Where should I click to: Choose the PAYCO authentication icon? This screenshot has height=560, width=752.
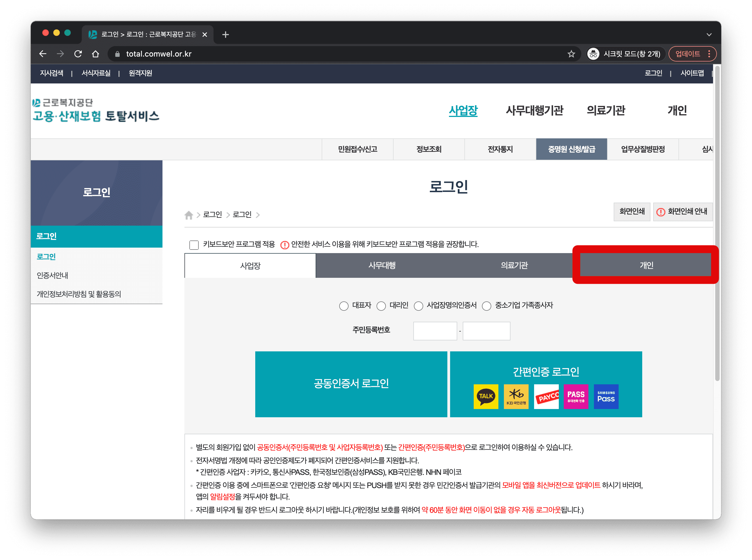tap(546, 396)
